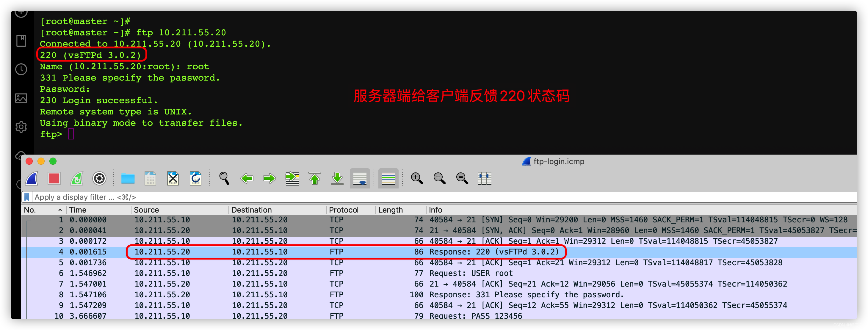This screenshot has height=330, width=868.
Task: Sort packets by the Length column
Action: (x=401, y=210)
